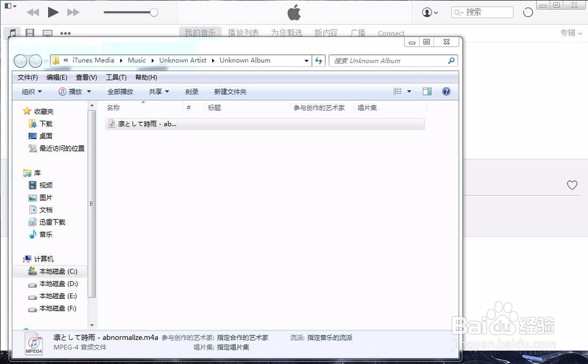Open the iTunes account menu icon

pos(430,12)
